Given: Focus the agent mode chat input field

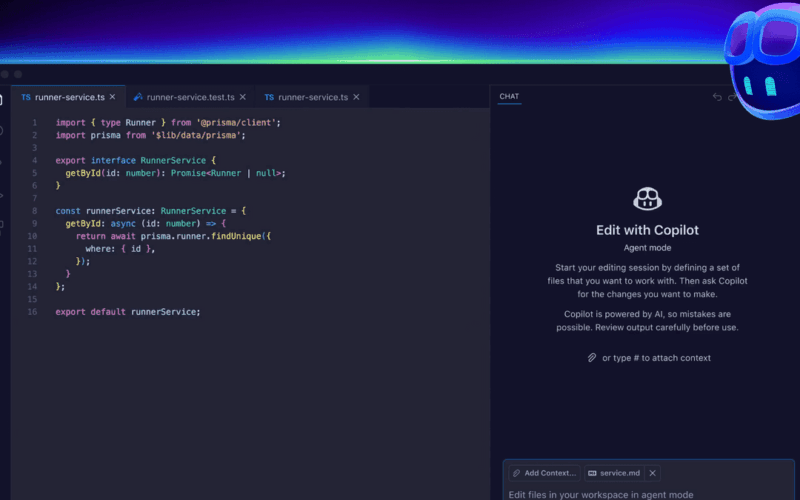Looking at the screenshot, I should (648, 494).
